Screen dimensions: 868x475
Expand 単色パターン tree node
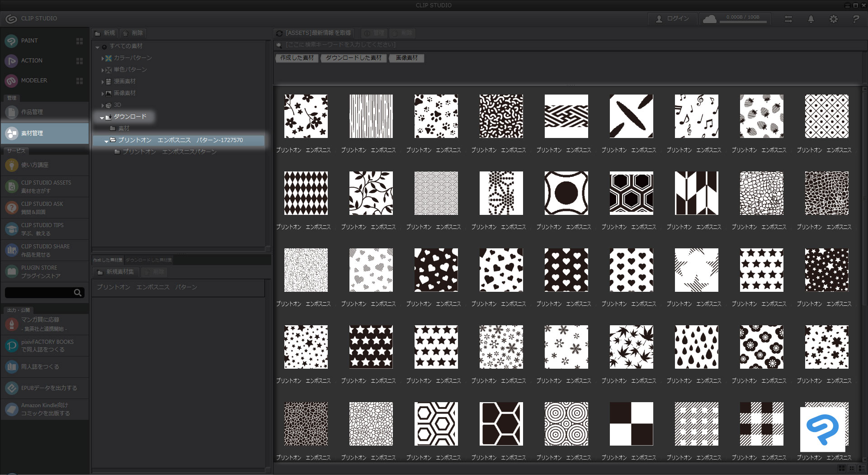103,70
